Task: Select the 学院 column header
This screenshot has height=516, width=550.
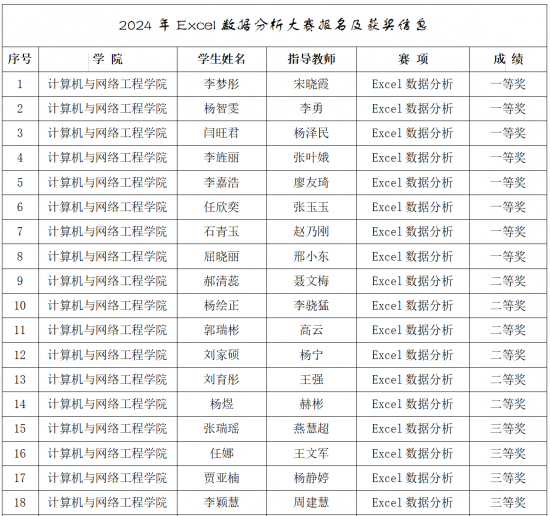Action: (x=108, y=59)
